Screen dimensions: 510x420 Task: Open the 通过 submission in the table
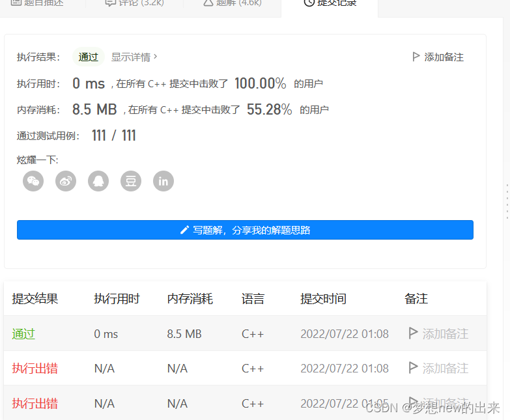click(23, 334)
